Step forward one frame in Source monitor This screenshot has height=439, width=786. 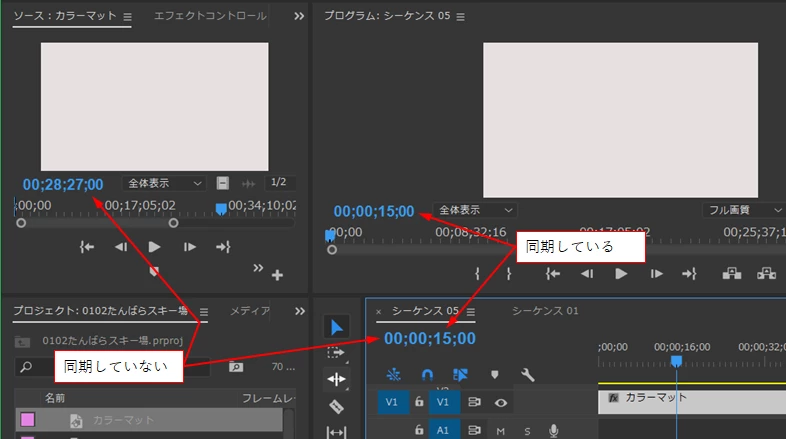tap(189, 247)
